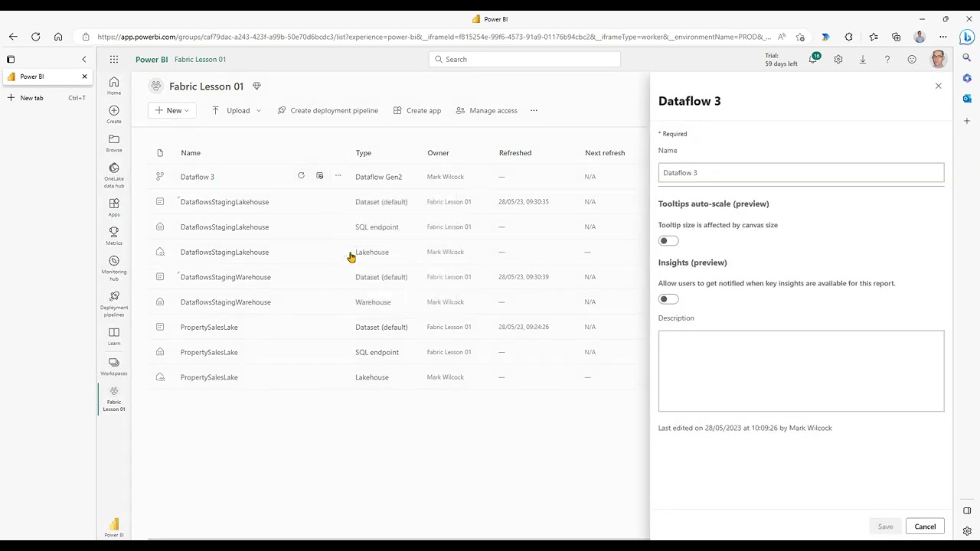Click the Description text area
Screen dimensions: 980x551
tap(801, 371)
